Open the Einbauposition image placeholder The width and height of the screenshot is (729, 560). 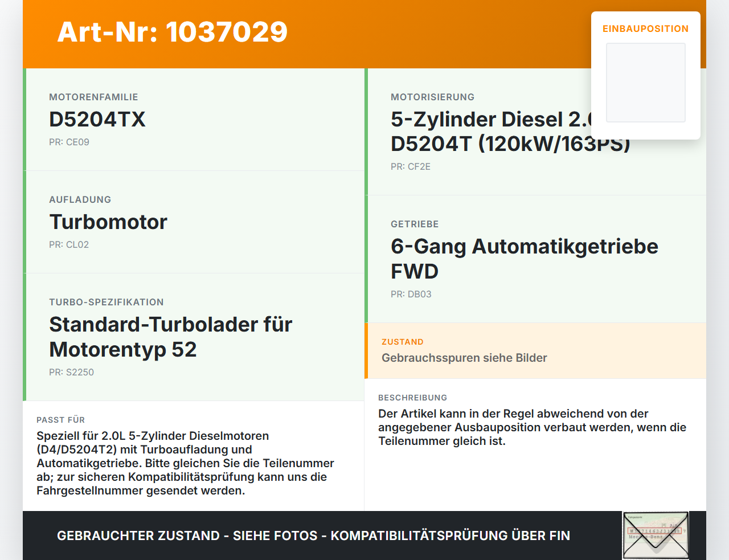pos(646,83)
